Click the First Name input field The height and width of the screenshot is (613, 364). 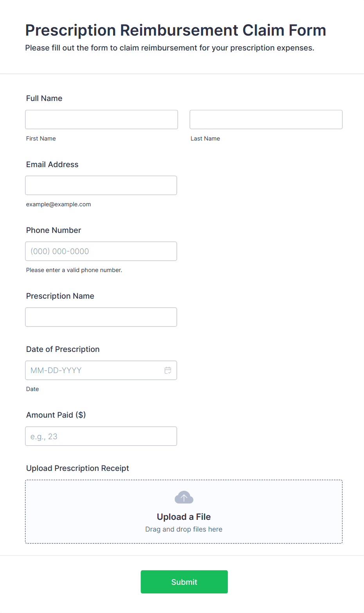pos(101,119)
